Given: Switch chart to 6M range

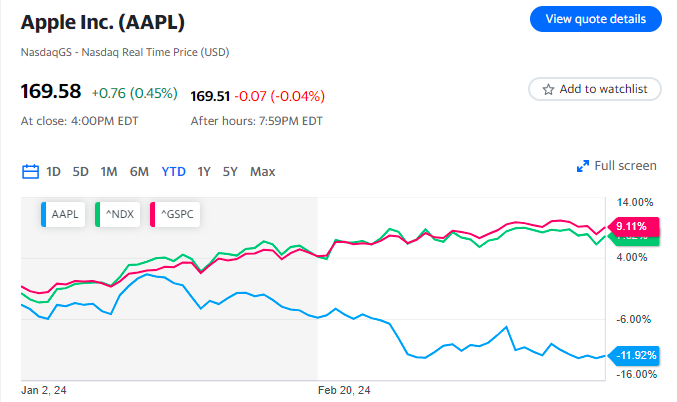Looking at the screenshot, I should point(139,171).
